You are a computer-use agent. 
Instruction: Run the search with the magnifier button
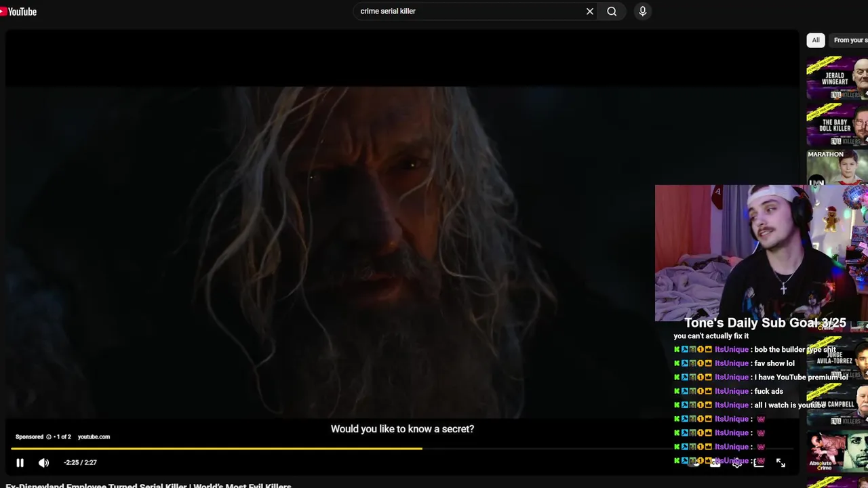point(612,12)
